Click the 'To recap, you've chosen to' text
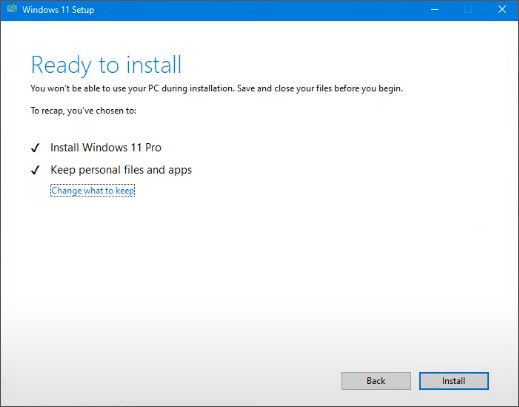The width and height of the screenshot is (519, 407). (x=83, y=111)
